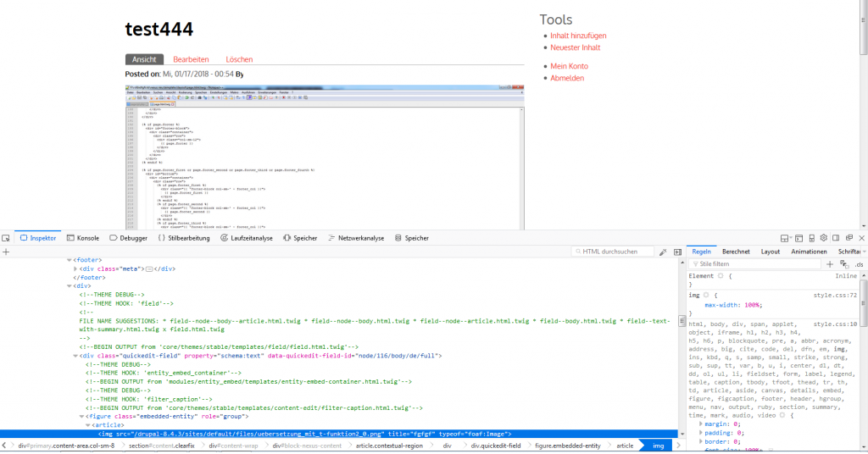Click the Inhalt hinzufügen link
The width and height of the screenshot is (868, 454).
[x=578, y=36]
